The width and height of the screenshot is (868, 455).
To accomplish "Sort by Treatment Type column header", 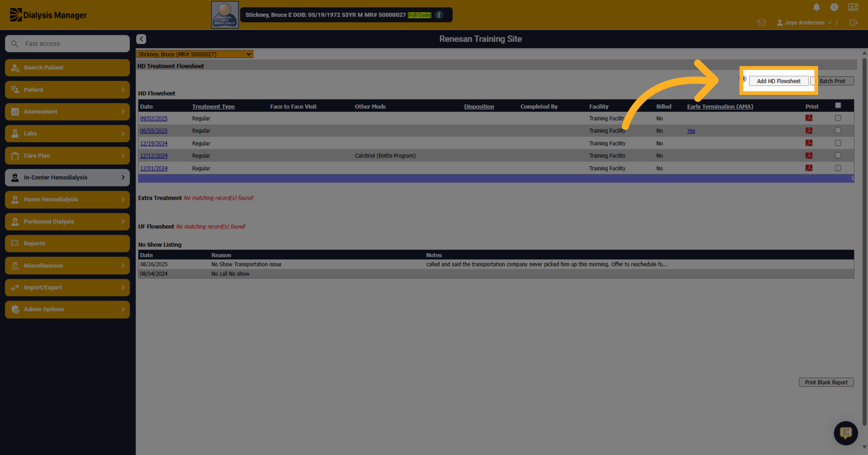I will (x=213, y=106).
